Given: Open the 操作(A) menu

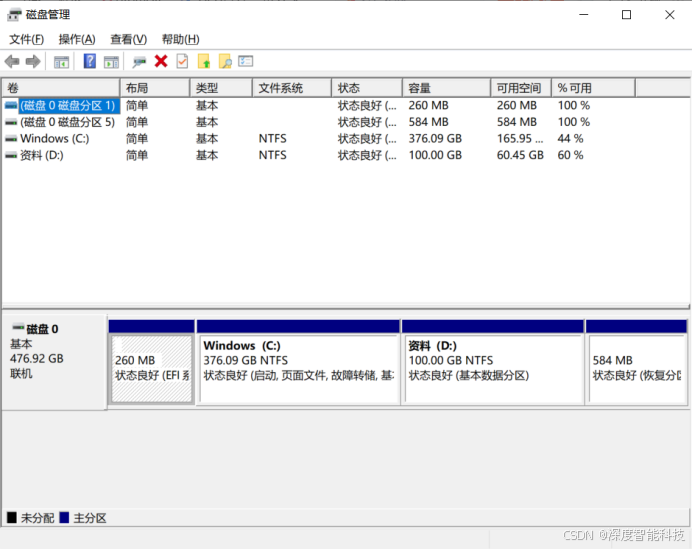Looking at the screenshot, I should [x=77, y=39].
